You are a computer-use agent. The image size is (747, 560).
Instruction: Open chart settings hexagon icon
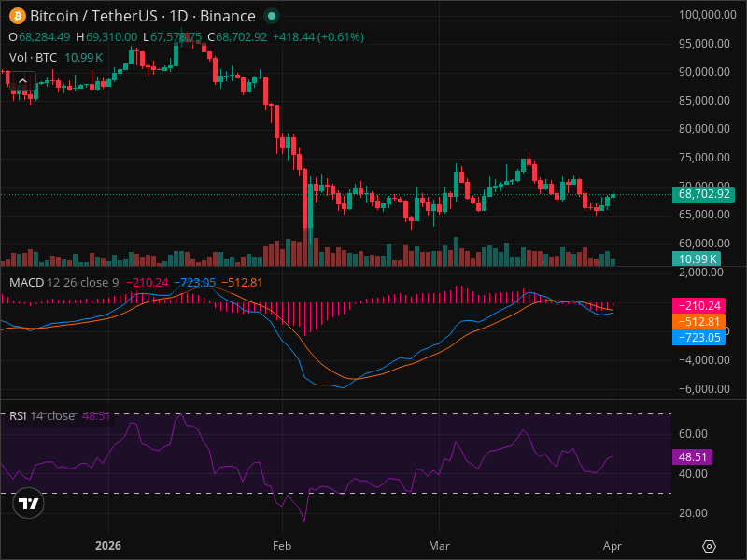(x=709, y=546)
